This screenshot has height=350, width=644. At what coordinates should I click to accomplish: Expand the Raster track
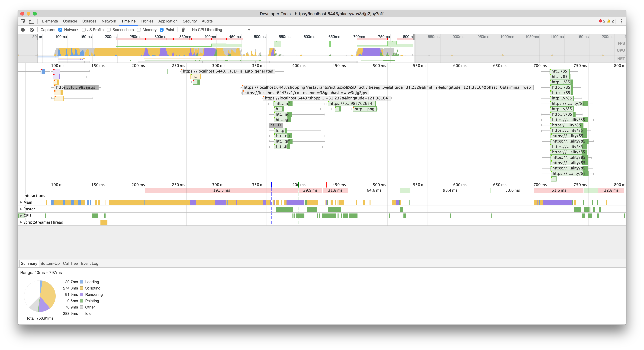coord(21,209)
